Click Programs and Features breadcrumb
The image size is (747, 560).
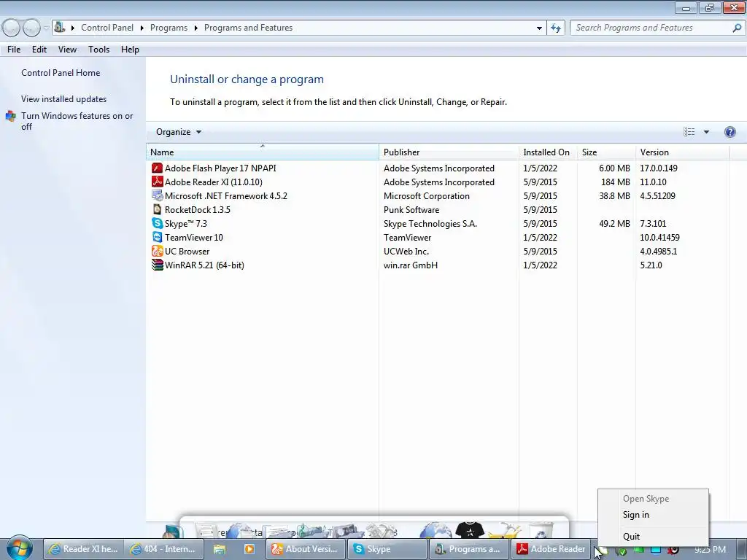(x=248, y=28)
